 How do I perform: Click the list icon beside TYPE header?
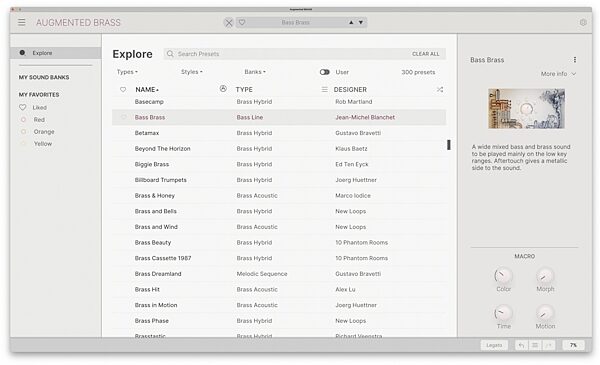324,90
